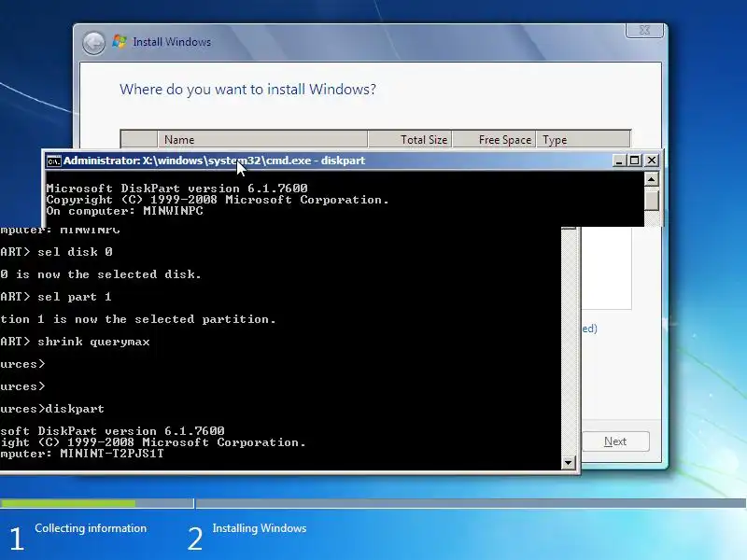
Task: Minimize the diskpart command prompt window
Action: (619, 161)
